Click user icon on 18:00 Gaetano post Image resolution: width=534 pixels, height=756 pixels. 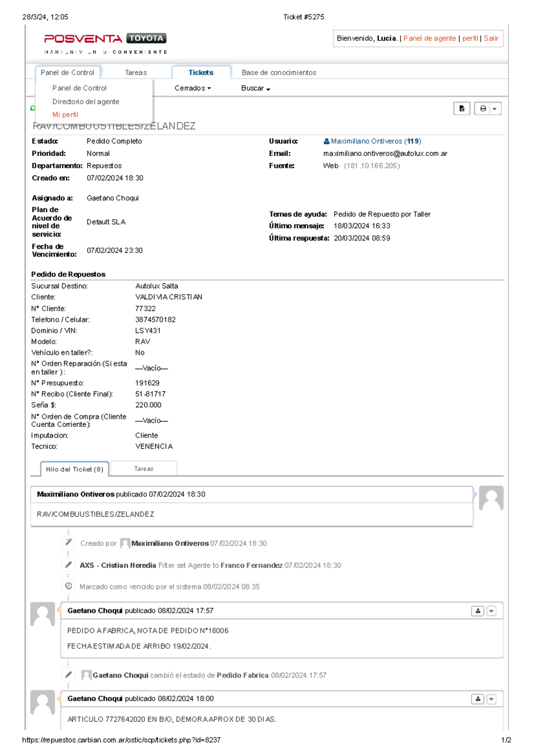tap(477, 699)
